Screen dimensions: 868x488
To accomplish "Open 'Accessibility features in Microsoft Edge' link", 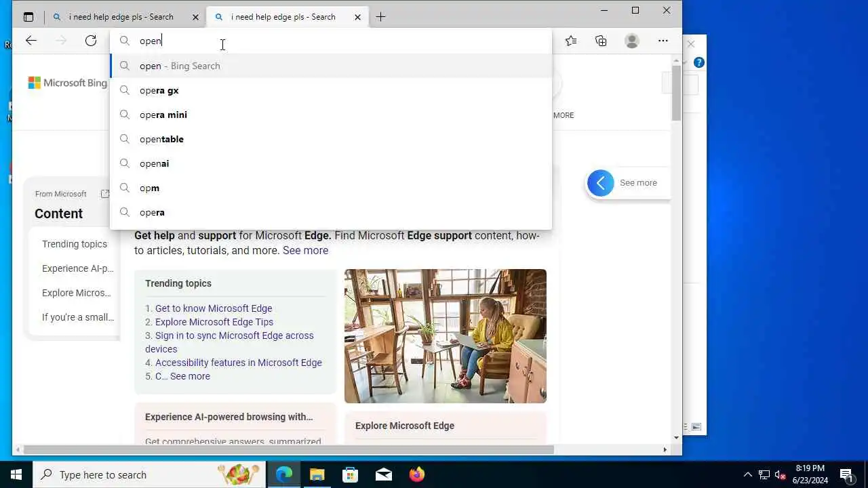I will tap(239, 363).
